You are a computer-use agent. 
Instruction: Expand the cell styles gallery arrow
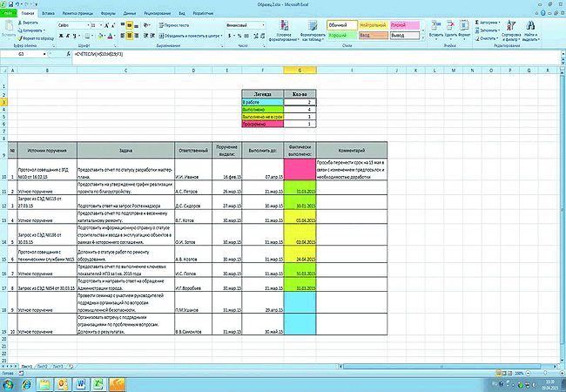(x=423, y=37)
